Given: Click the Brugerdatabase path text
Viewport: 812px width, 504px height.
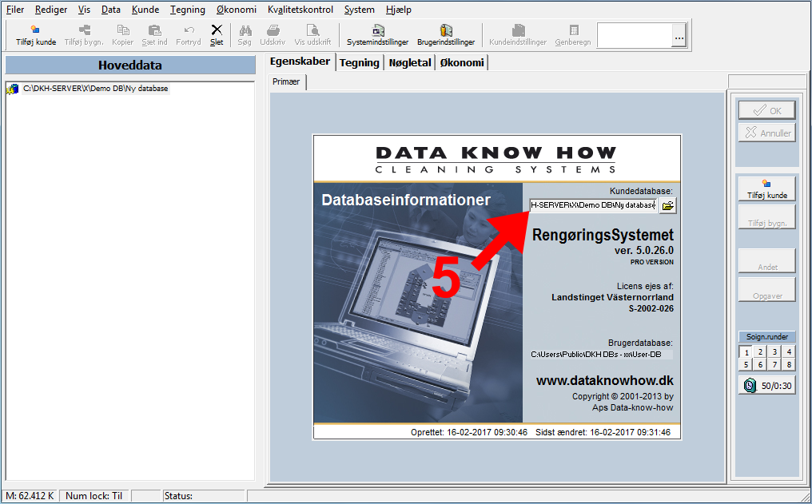Looking at the screenshot, I should point(596,355).
